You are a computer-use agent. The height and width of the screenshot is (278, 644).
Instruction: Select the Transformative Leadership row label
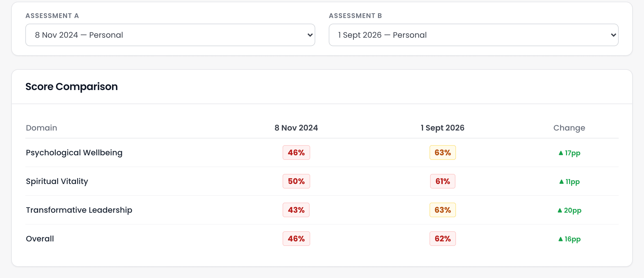coord(79,210)
